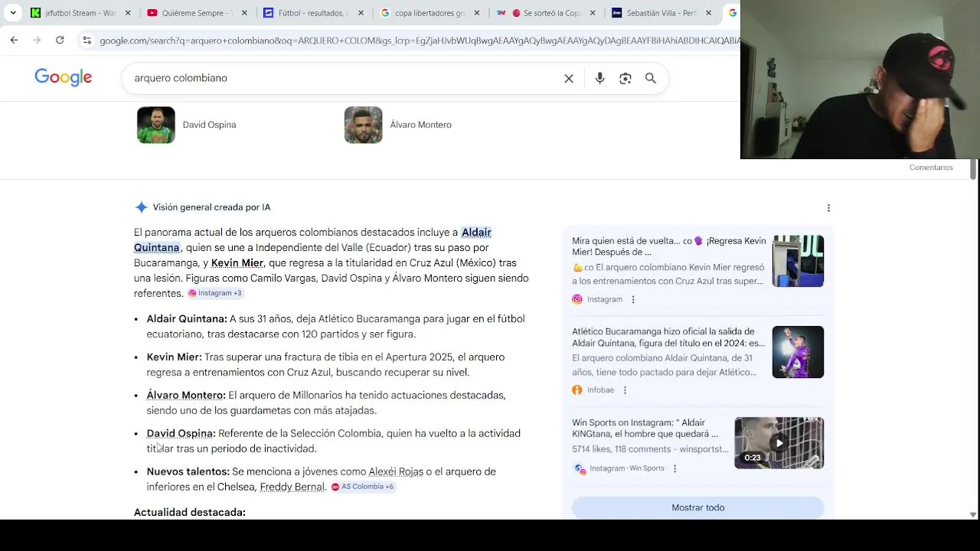980x551 pixels.
Task: Go to Google home via logo
Action: click(64, 77)
